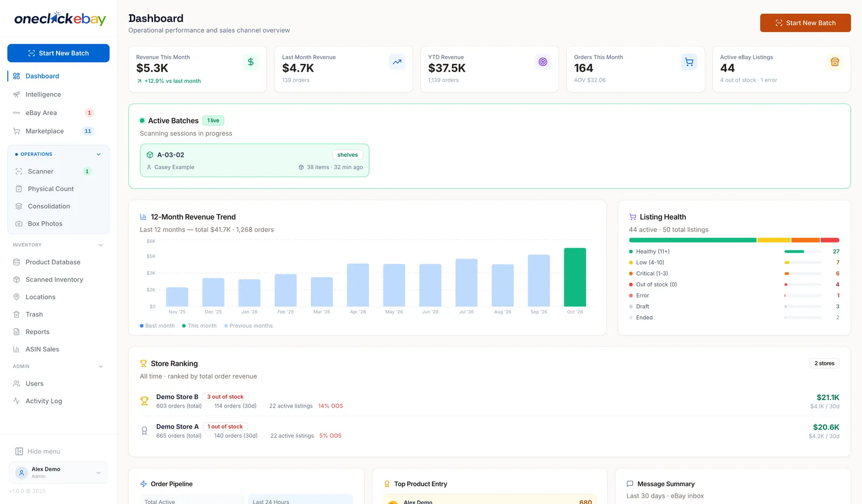
Task: Click the bar chart icon beside 12-Month Revenue Trend
Action: [x=143, y=217]
